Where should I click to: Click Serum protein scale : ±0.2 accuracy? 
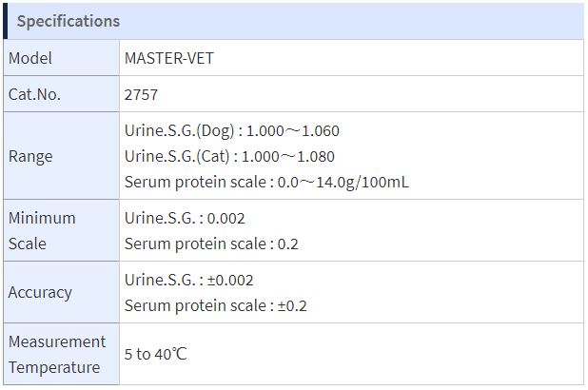pyautogui.click(x=216, y=305)
